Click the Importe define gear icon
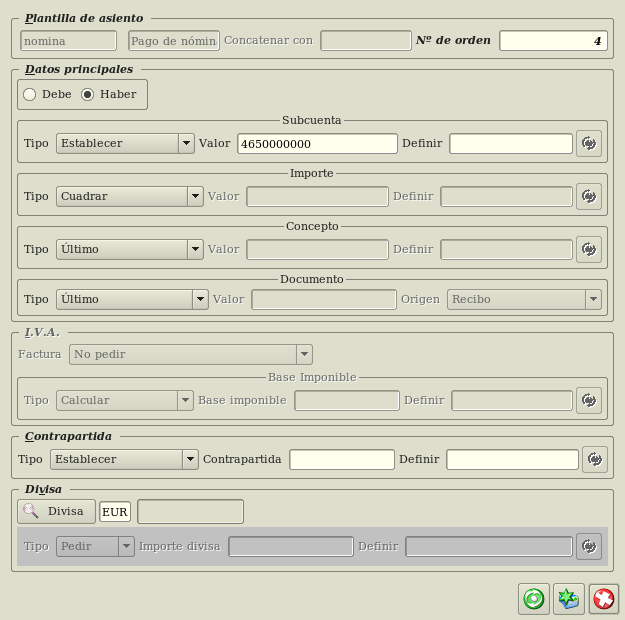625x620 pixels. coord(589,196)
